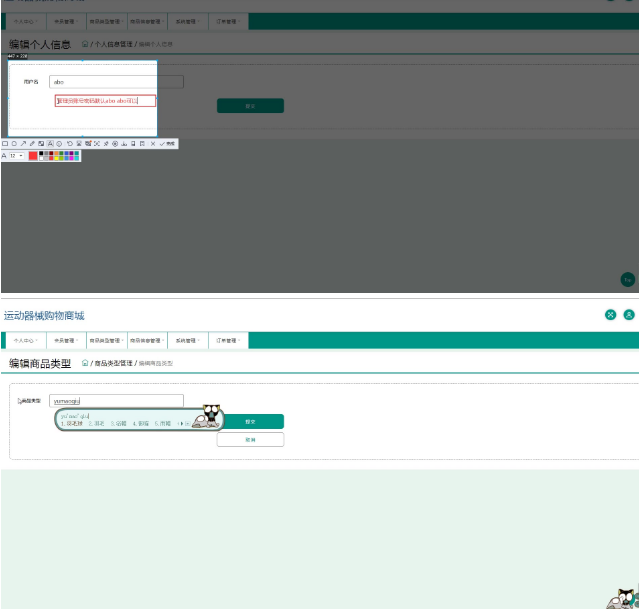
Task: Choose IME candidate 1 羽毛球
Action: pyautogui.click(x=72, y=424)
